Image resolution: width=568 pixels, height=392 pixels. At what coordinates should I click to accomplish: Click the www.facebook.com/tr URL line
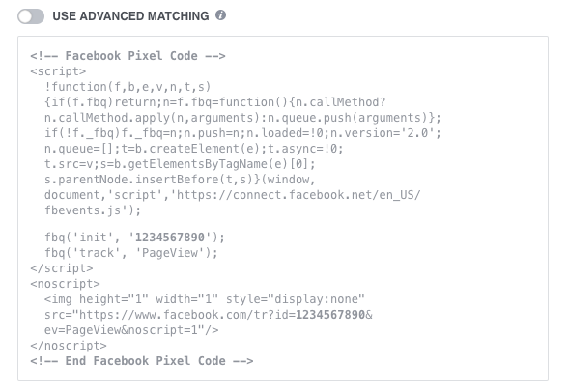pyautogui.click(x=209, y=315)
